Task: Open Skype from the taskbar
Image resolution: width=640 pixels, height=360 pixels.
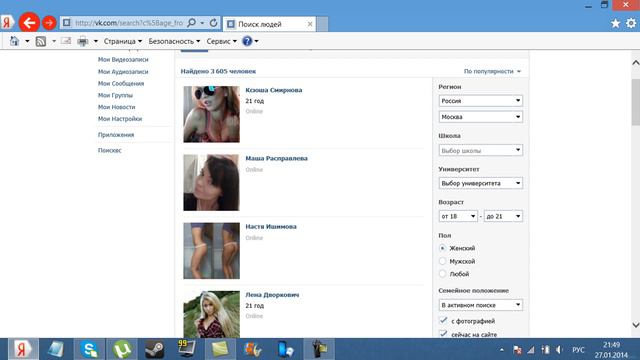Action: 89,349
